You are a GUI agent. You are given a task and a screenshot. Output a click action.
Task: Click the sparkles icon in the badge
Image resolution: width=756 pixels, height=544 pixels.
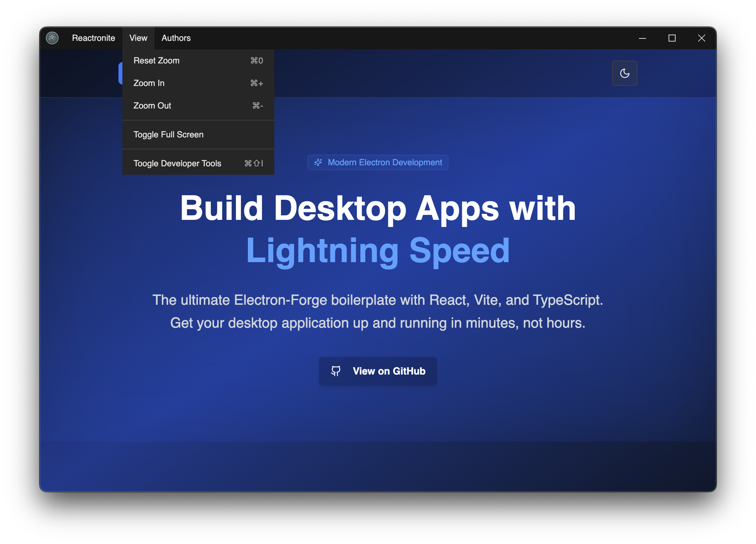318,162
